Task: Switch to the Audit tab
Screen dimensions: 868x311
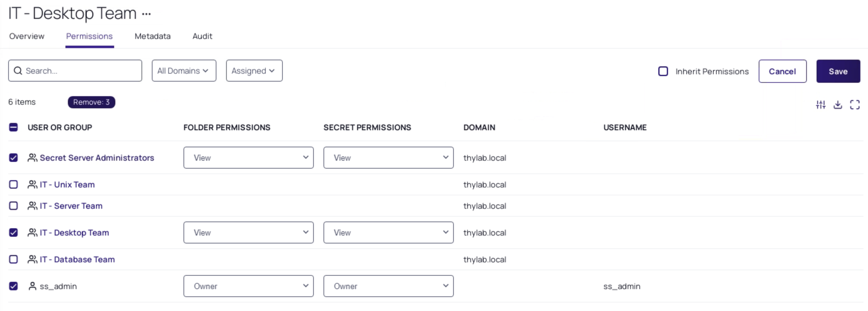Action: [202, 36]
